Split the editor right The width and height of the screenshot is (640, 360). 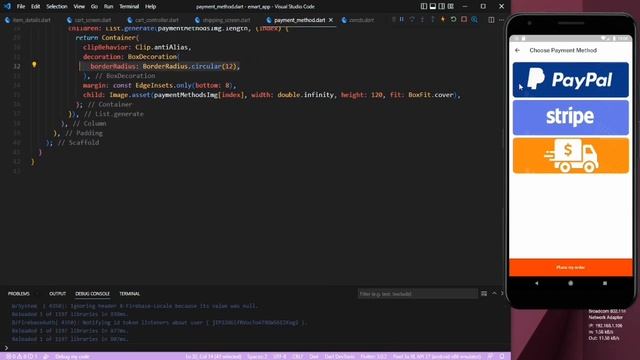[491, 20]
